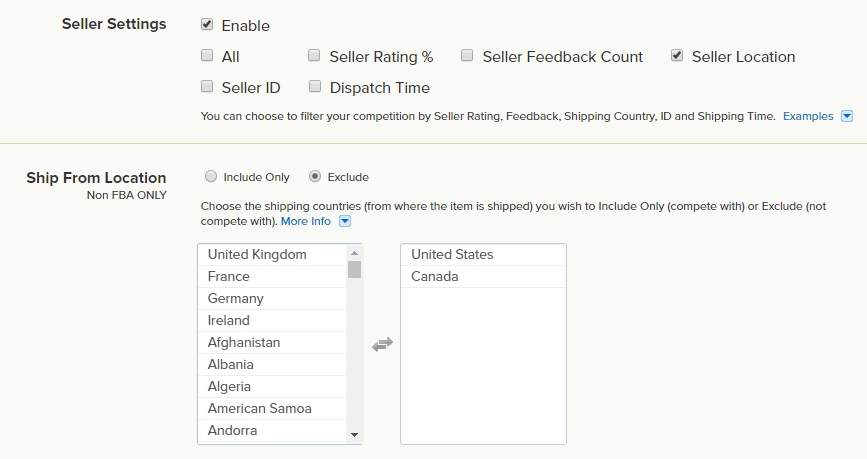Tick the Seller Feedback Count checkbox
The image size is (867, 459).
(467, 56)
